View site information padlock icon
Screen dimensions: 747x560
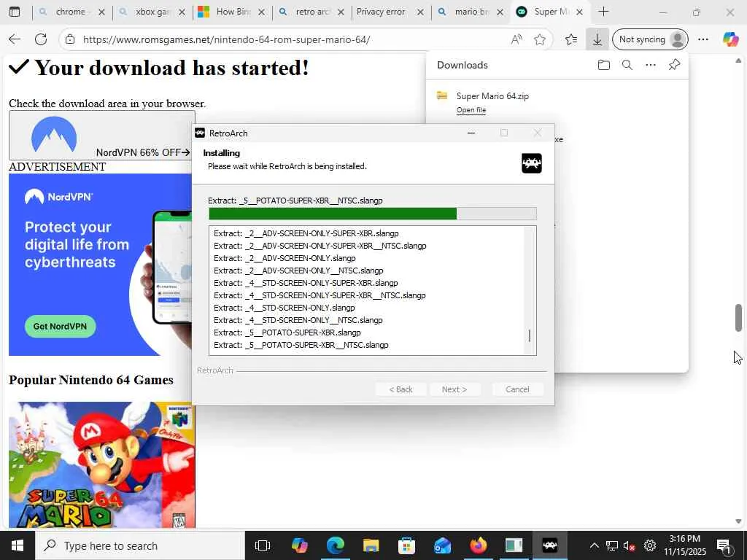[70, 39]
